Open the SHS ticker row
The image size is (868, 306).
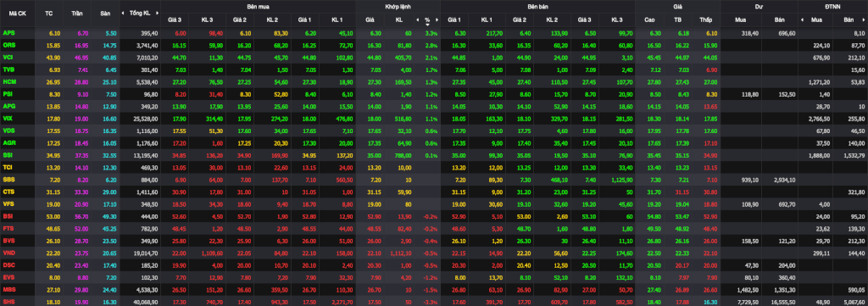point(8,300)
